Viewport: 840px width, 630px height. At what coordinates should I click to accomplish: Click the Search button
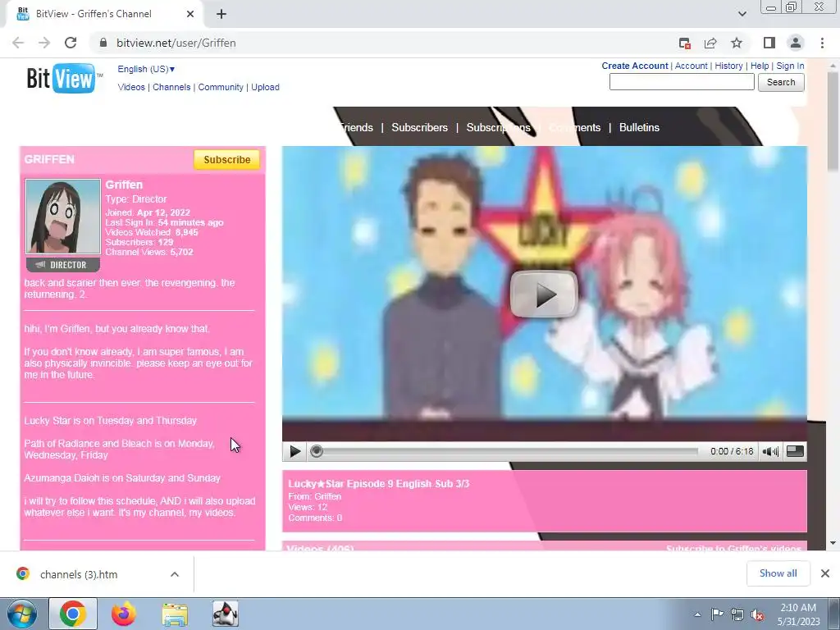tap(781, 82)
